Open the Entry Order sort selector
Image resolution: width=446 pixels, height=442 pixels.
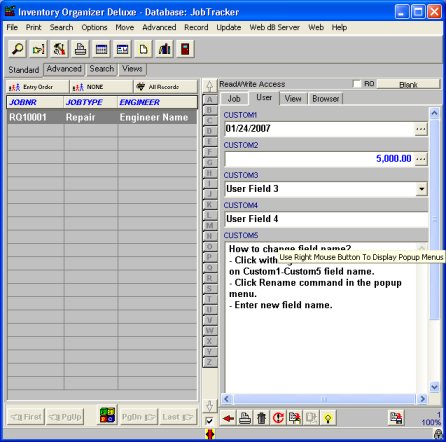coord(37,87)
